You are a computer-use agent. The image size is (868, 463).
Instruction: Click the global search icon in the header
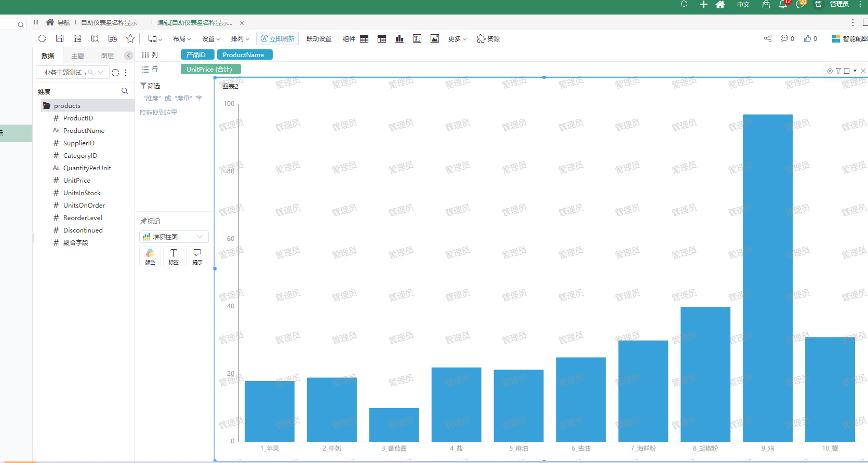click(x=685, y=4)
